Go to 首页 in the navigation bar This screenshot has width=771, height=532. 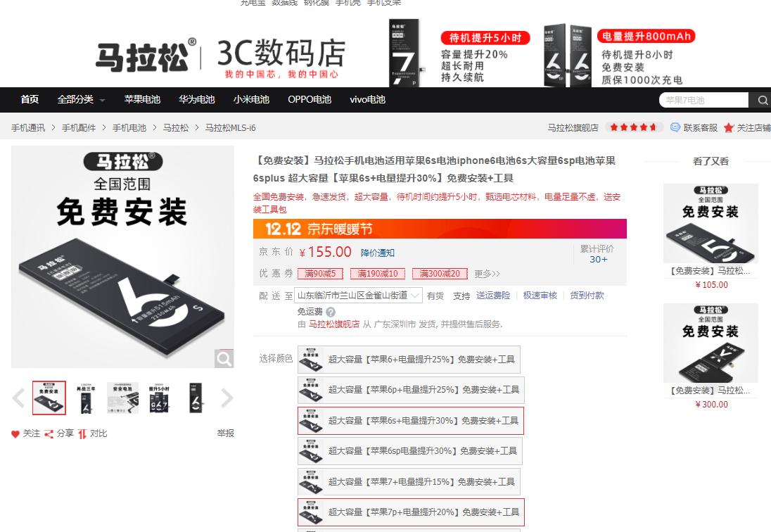click(29, 99)
